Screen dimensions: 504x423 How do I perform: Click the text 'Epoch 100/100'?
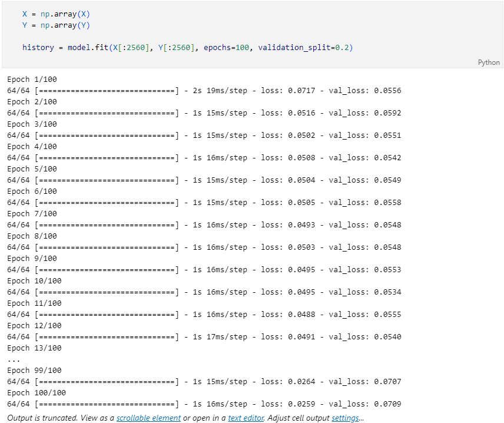click(x=37, y=393)
